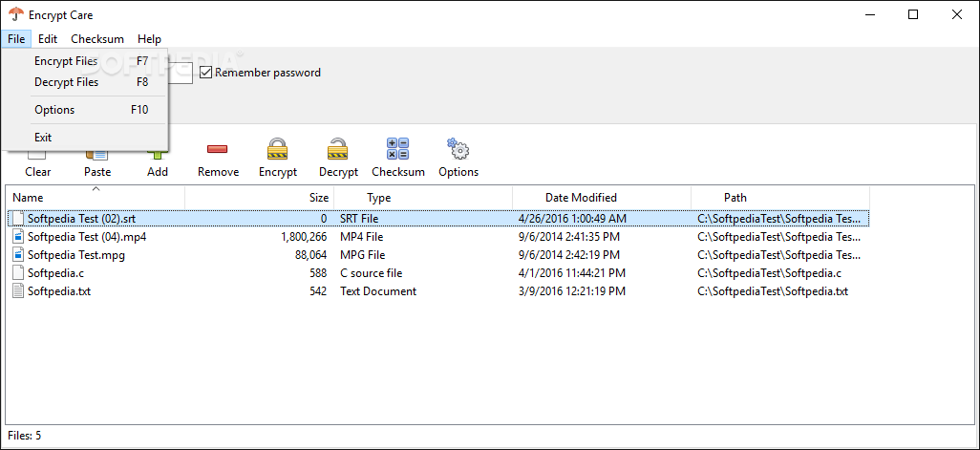Image resolution: width=980 pixels, height=450 pixels.
Task: Select the Softpedia.txt file row
Action: click(437, 291)
